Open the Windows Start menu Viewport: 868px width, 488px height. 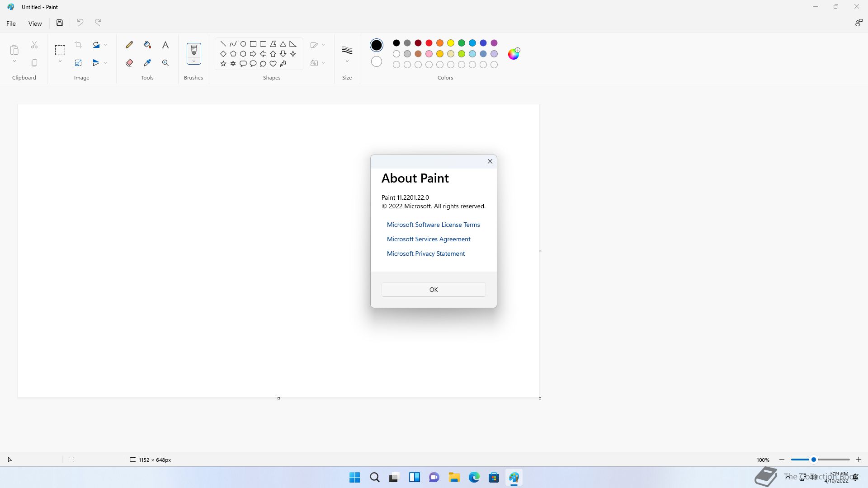[x=355, y=477]
